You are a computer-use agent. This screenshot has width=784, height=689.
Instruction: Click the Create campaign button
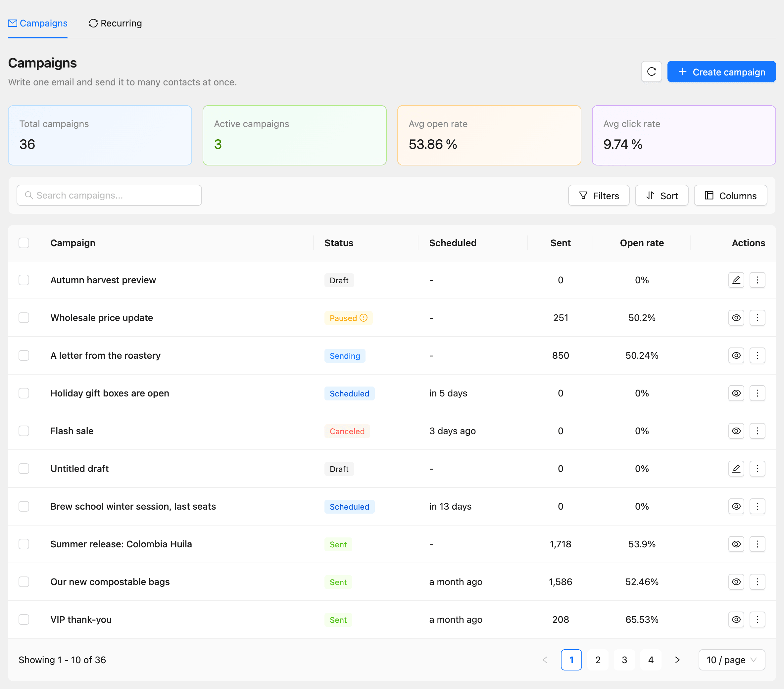pyautogui.click(x=721, y=72)
